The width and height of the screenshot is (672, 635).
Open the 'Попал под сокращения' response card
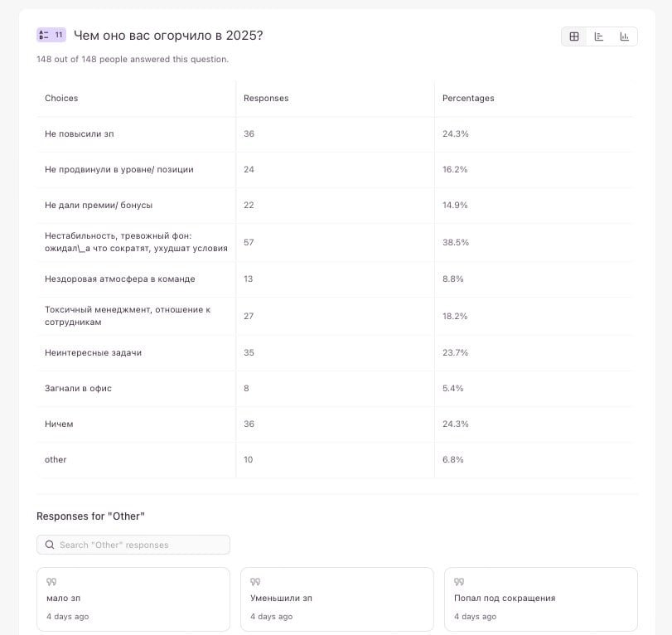tap(540, 599)
